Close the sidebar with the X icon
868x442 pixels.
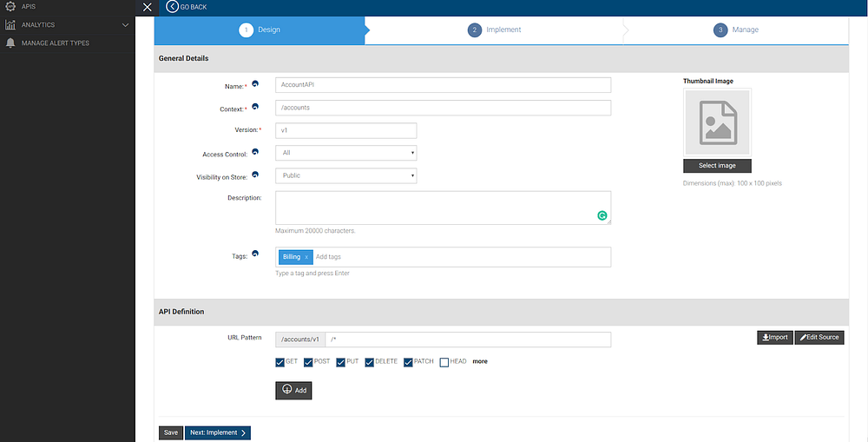(x=148, y=7)
